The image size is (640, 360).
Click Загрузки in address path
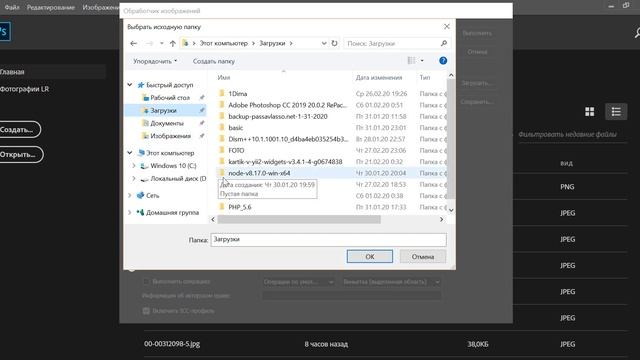[x=272, y=43]
